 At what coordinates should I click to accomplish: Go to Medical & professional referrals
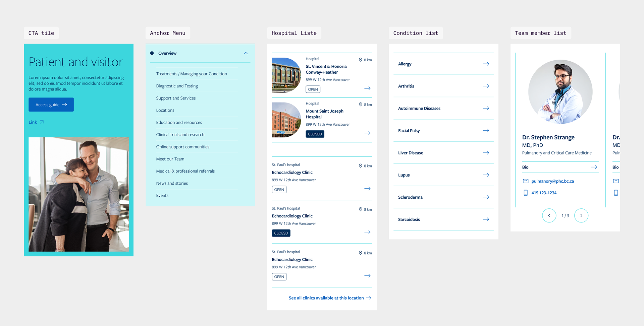185,171
